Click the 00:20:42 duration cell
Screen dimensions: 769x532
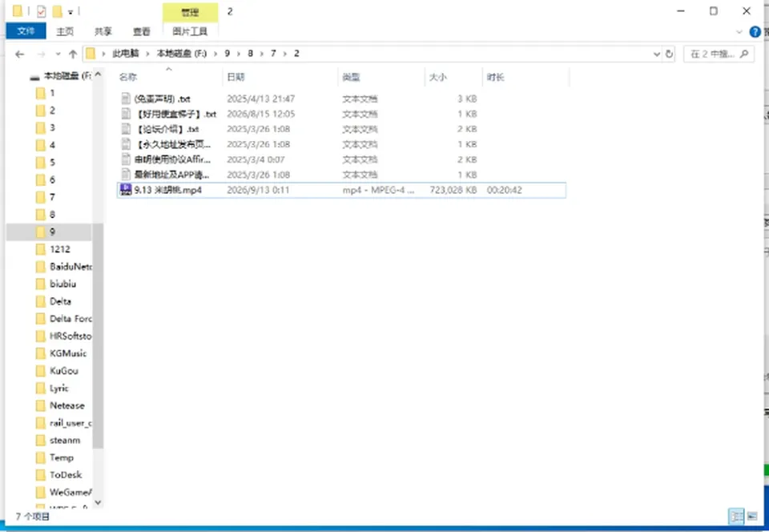pyautogui.click(x=504, y=190)
